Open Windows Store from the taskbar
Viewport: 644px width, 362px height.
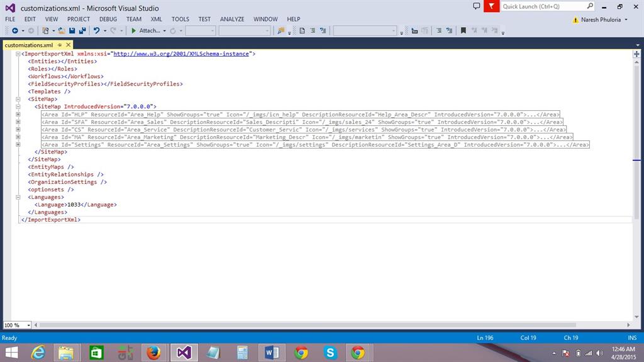[x=96, y=353]
